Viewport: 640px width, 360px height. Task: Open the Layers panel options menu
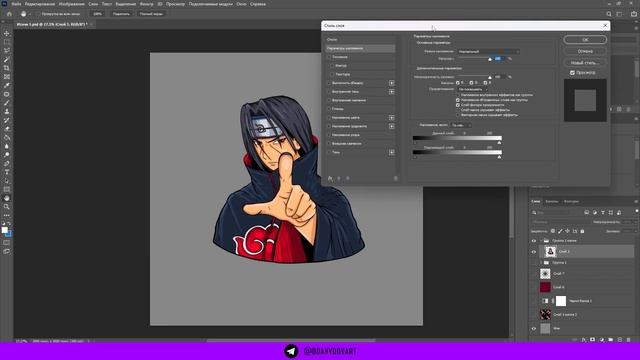636,202
